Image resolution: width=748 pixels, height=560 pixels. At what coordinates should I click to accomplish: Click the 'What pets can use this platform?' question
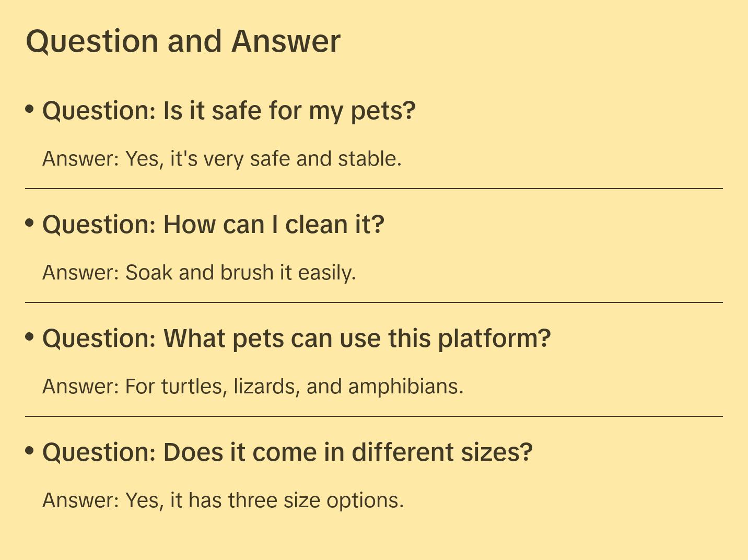tap(297, 339)
